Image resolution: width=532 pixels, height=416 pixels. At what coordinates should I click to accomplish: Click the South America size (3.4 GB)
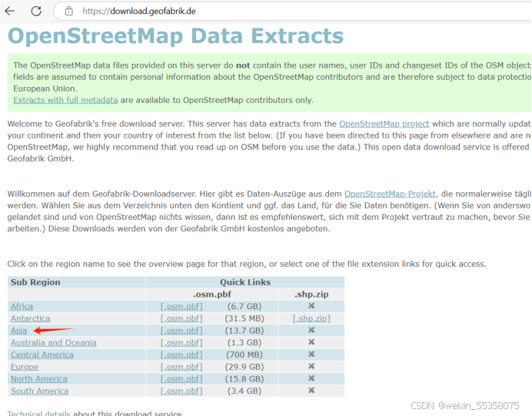pos(244,391)
